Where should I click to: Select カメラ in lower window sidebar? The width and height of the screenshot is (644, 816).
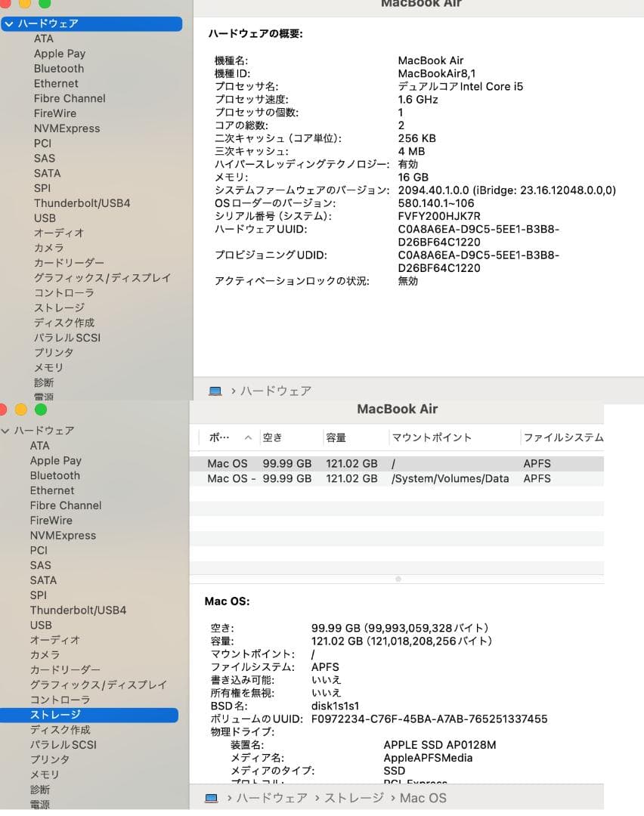click(45, 655)
